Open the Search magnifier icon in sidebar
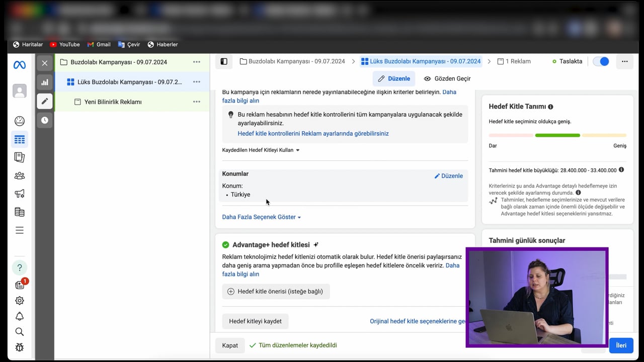Viewport: 644px width, 362px height. coord(20,332)
